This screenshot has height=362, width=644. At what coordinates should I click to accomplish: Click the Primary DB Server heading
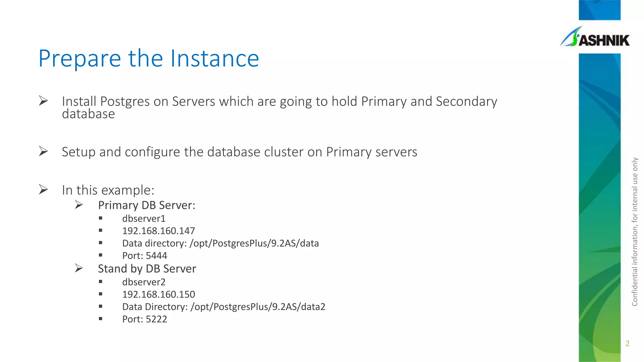(x=147, y=205)
